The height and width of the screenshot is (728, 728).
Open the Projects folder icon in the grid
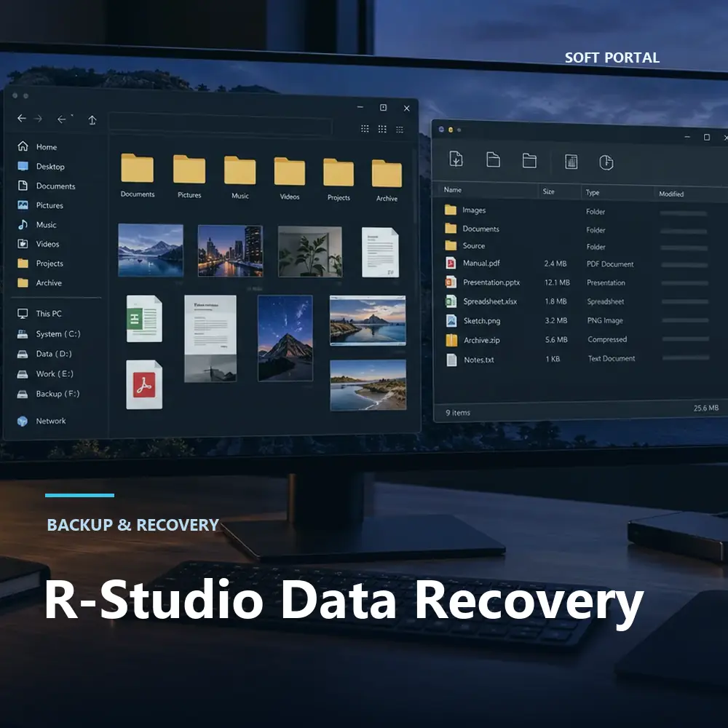coord(339,173)
